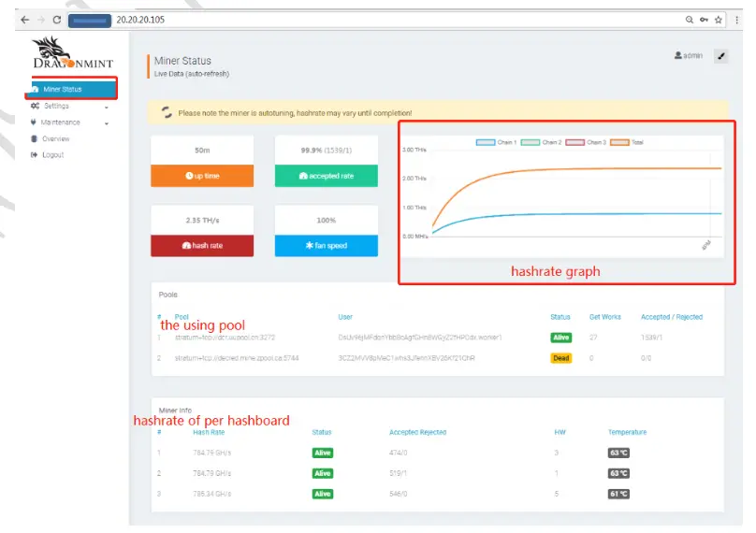Click the Get Works column header
Image resolution: width=756 pixels, height=533 pixels.
point(605,317)
